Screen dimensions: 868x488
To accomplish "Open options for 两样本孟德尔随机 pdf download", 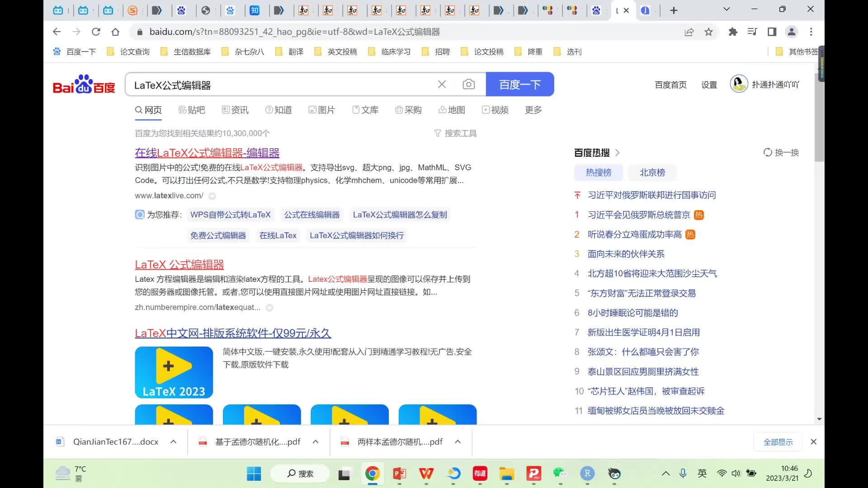I will pyautogui.click(x=458, y=442).
